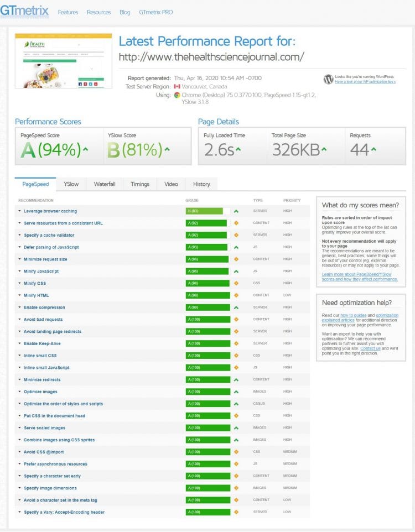Screen dimensions: 415x532
Task: Click green arrow in Leverage browser caching row
Action: (236, 211)
